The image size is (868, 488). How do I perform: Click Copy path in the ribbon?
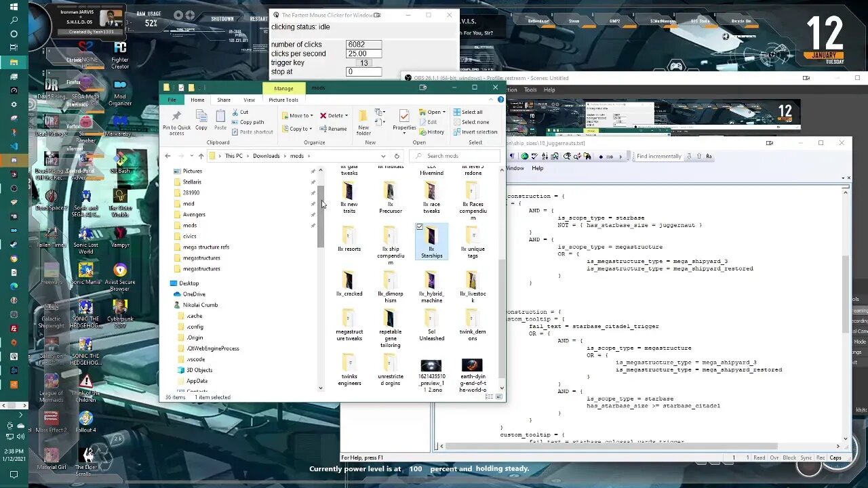point(248,122)
